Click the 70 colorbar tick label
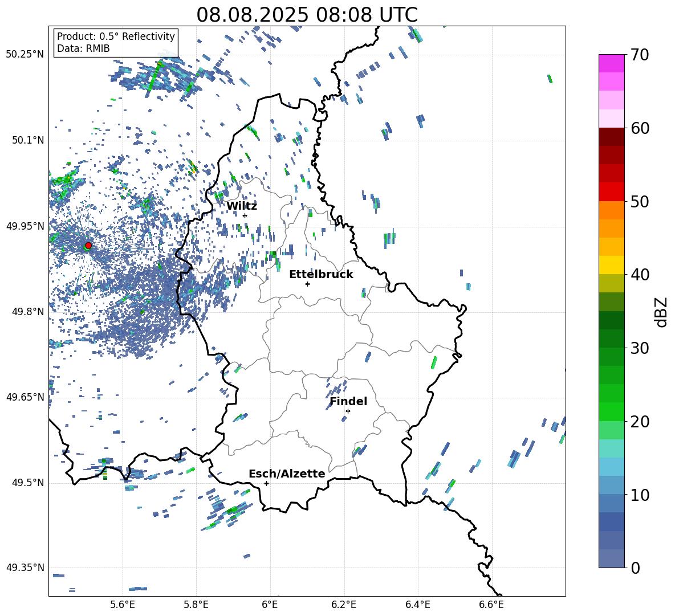The image size is (675, 616). pyautogui.click(x=639, y=55)
